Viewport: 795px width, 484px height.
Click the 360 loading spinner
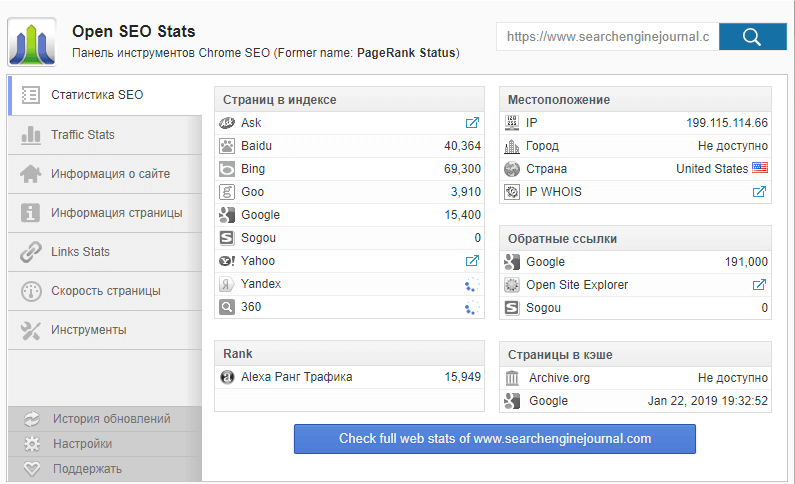[472, 307]
